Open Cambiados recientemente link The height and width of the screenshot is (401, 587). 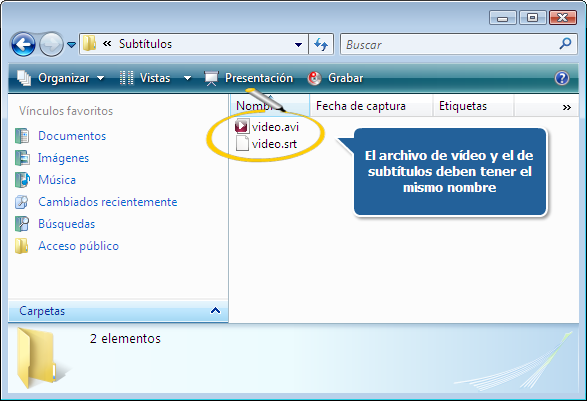click(108, 202)
